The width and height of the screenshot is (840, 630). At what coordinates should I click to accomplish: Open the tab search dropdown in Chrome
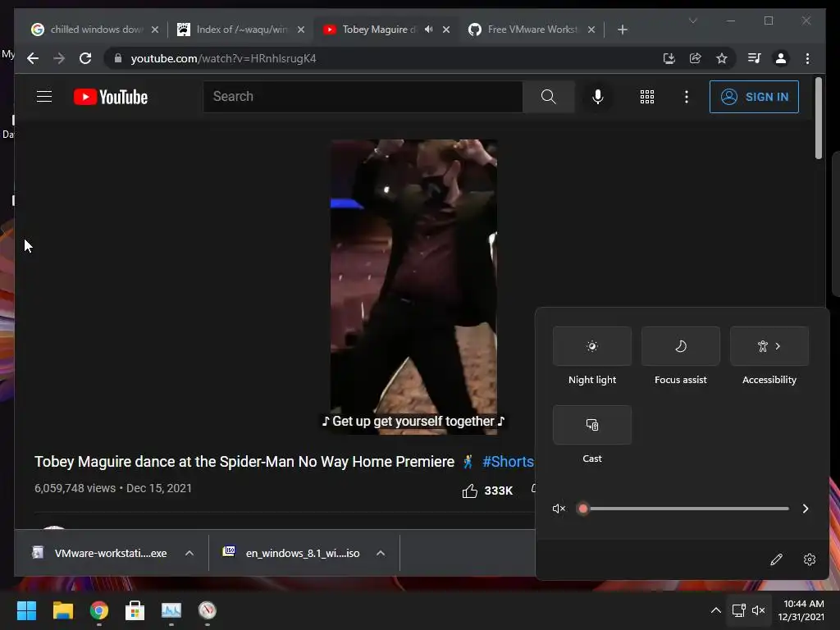[692, 21]
